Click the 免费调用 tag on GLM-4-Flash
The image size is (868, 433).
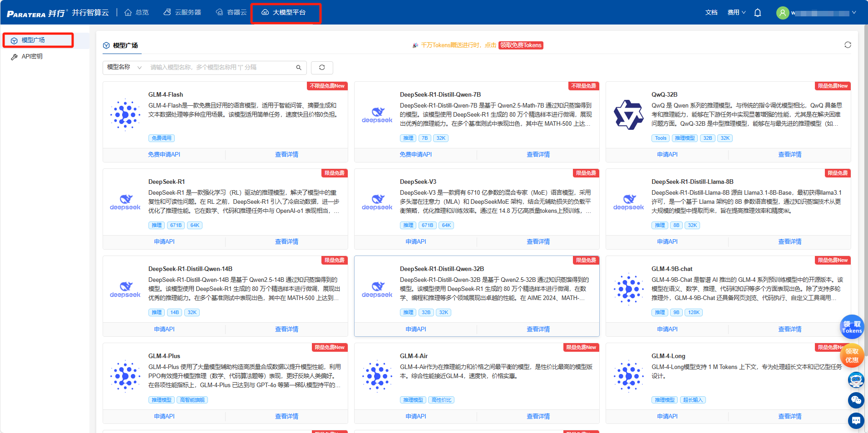click(162, 138)
